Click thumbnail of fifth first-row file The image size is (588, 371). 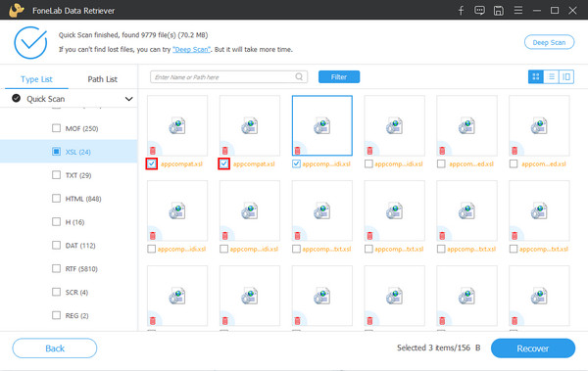(x=466, y=125)
